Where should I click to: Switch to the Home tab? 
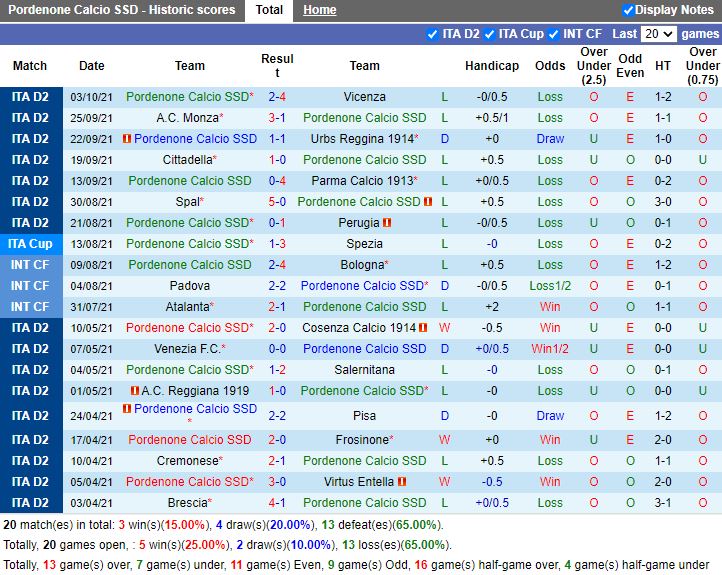click(x=320, y=10)
